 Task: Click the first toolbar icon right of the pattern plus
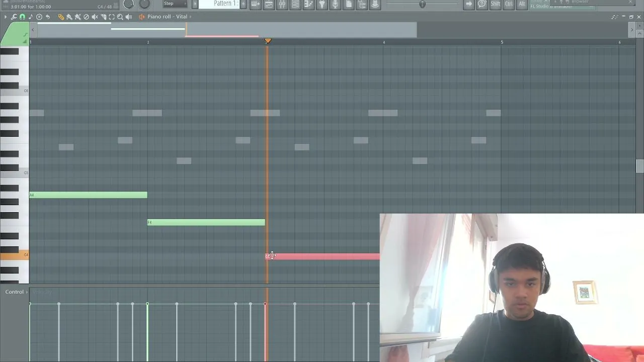tap(256, 4)
